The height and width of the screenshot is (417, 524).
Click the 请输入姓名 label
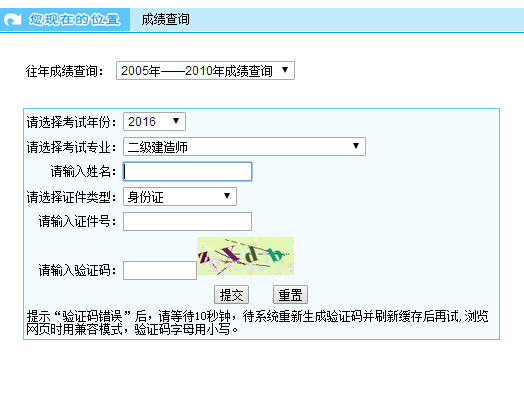(83, 172)
